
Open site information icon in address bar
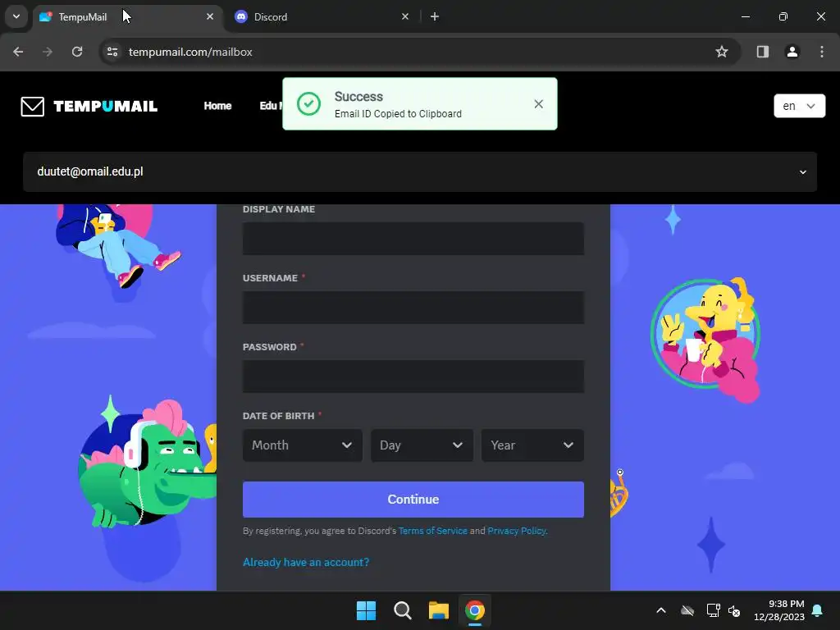(112, 52)
